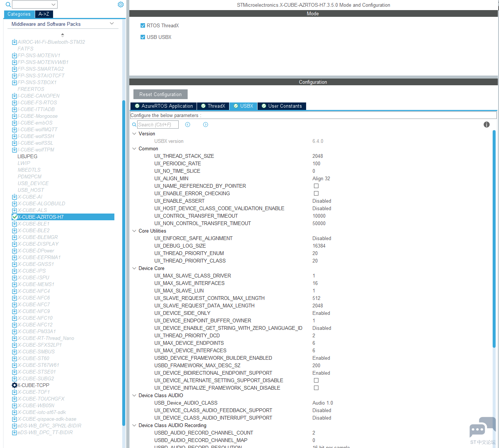
Task: Click download icon beside X-CUBE-SMBUS
Action: [x=14, y=352]
